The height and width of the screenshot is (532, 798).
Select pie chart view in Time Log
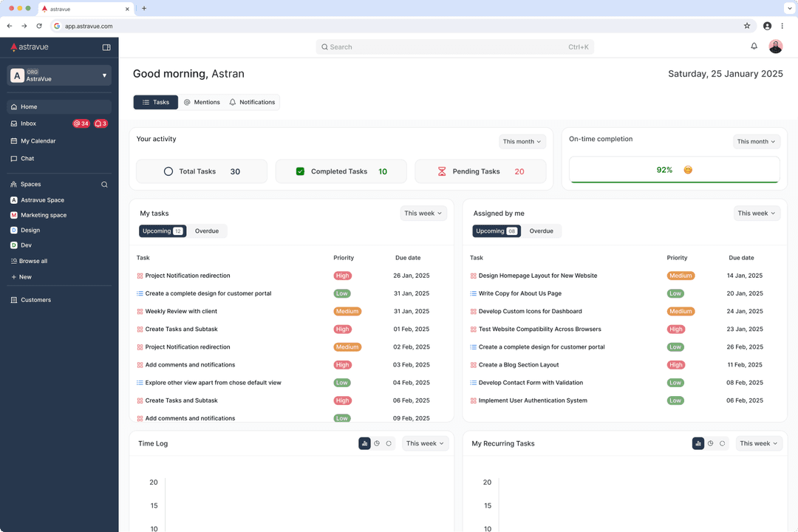[x=377, y=443]
